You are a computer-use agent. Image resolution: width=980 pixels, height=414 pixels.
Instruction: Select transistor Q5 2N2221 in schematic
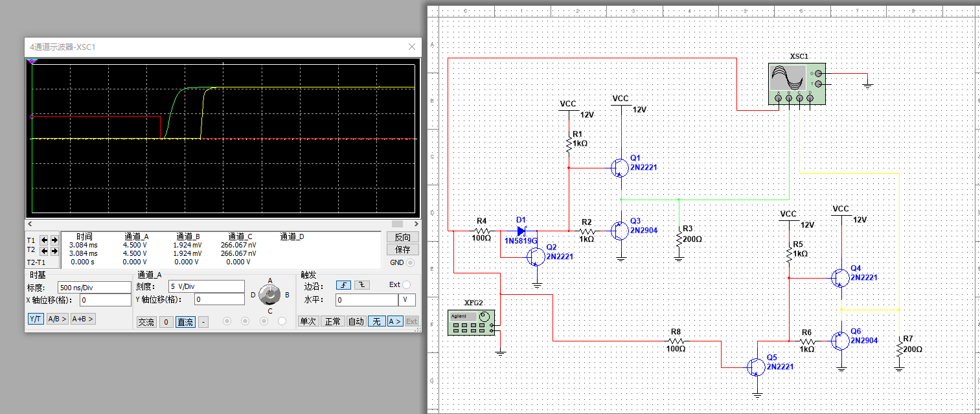click(x=755, y=367)
